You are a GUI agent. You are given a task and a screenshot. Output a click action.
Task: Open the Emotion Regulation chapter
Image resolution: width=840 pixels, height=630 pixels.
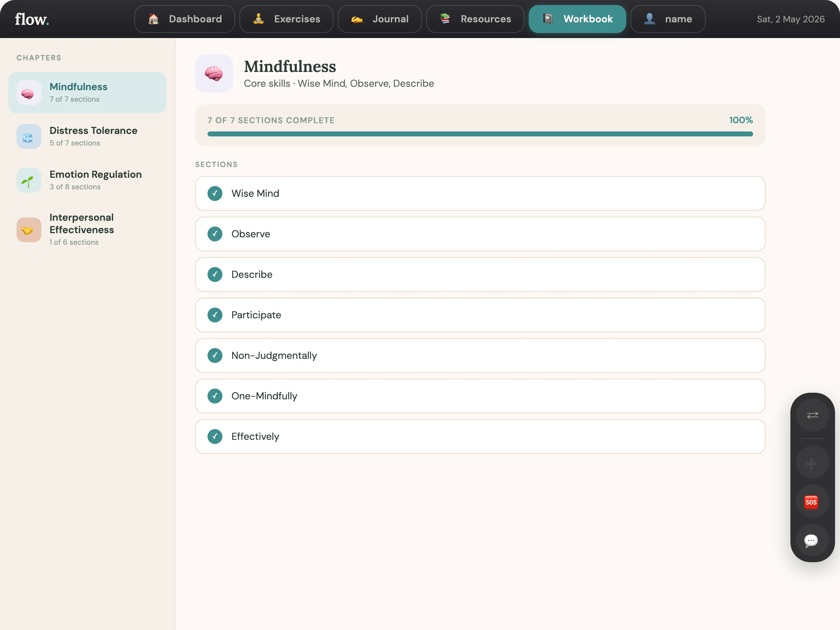[x=87, y=181]
